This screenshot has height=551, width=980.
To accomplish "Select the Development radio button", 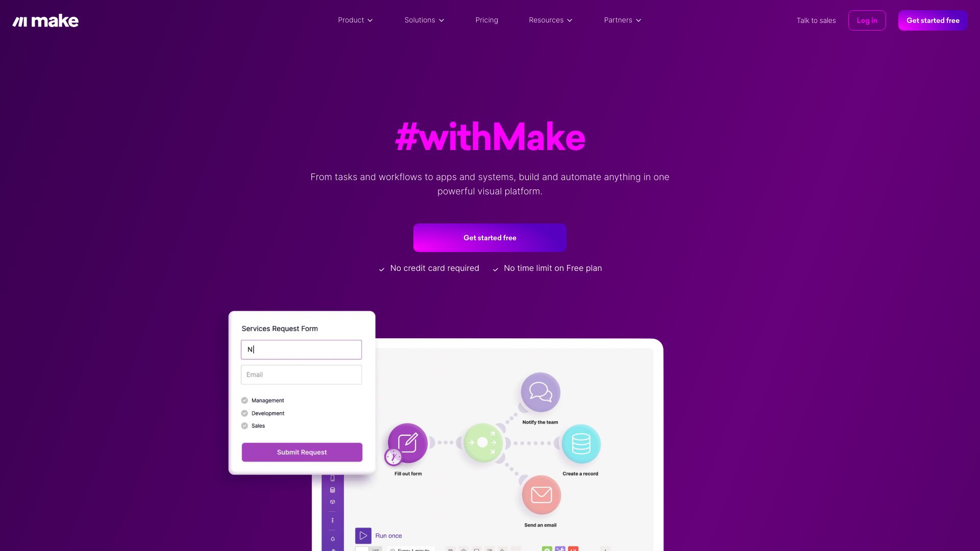I will pos(244,413).
